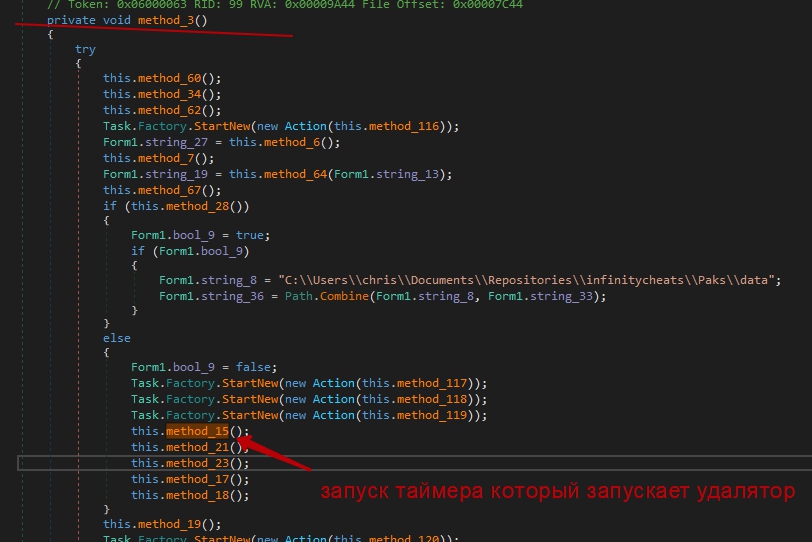Jump to method_18 definition
Screen dimensions: 812x542
point(197,495)
